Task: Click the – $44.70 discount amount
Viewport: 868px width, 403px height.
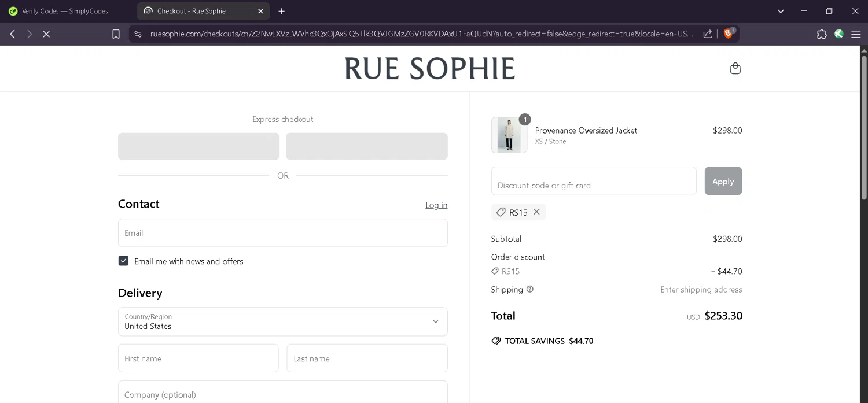Action: point(727,271)
